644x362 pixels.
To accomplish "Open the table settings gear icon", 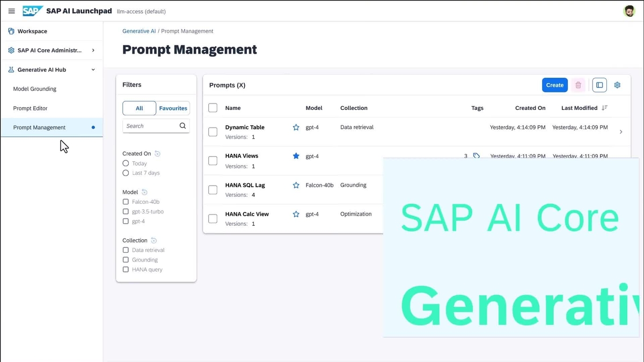I will coord(617,85).
